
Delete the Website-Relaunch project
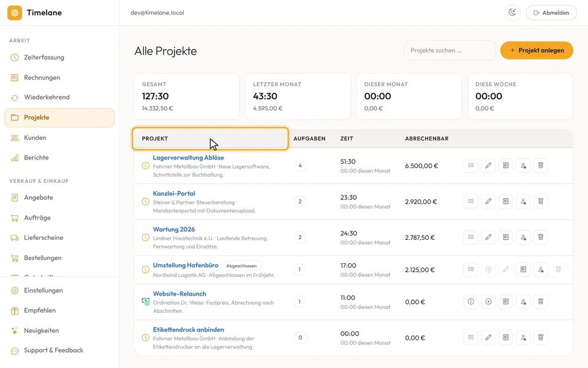[x=541, y=302]
